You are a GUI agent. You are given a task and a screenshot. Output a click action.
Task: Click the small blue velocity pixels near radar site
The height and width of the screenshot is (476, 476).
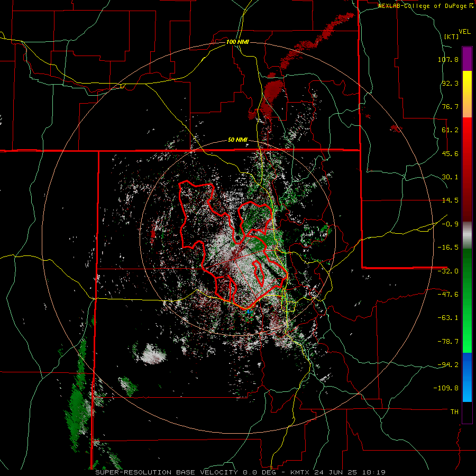coord(250,312)
